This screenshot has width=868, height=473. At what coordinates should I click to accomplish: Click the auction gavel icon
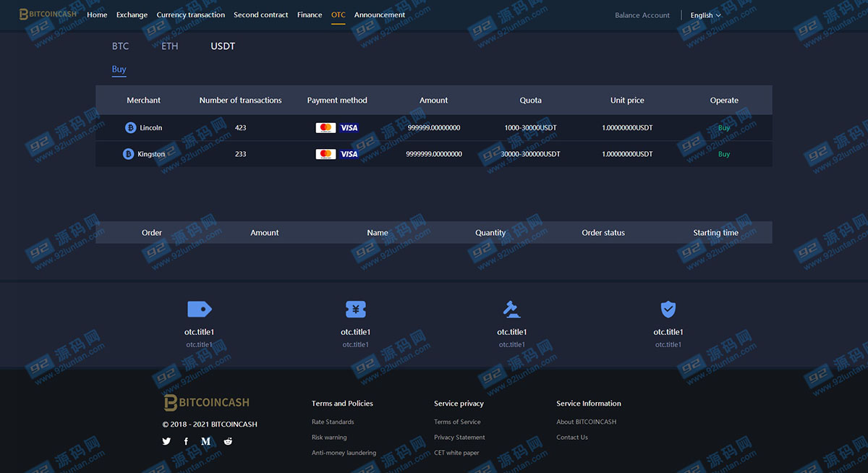(x=511, y=310)
